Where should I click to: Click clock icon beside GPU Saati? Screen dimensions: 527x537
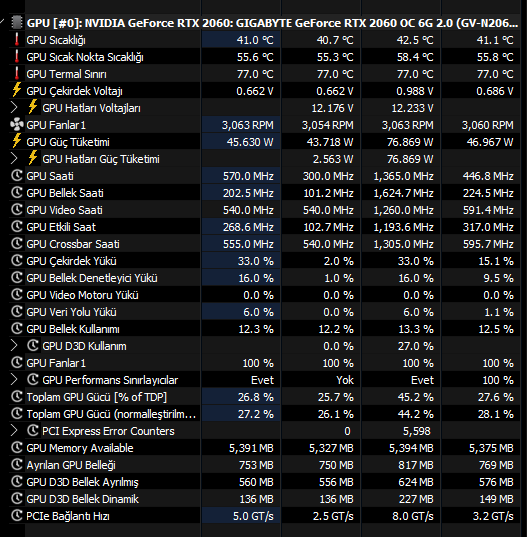coord(17,176)
